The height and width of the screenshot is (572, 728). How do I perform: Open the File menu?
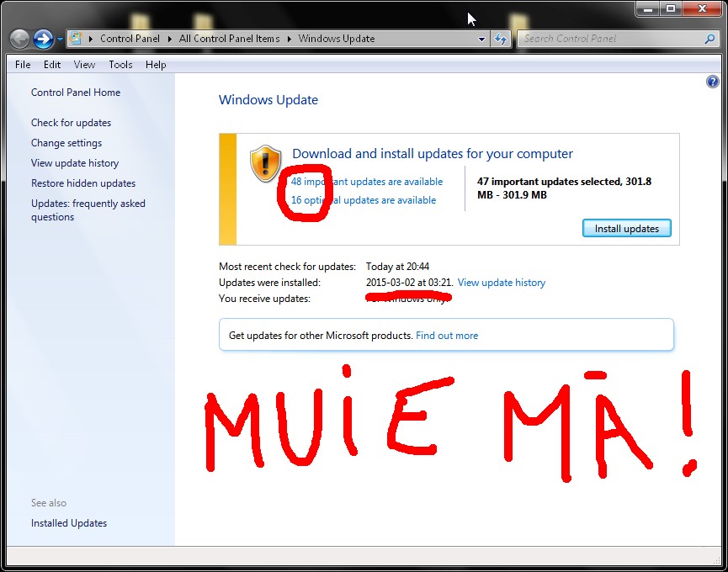pyautogui.click(x=23, y=65)
